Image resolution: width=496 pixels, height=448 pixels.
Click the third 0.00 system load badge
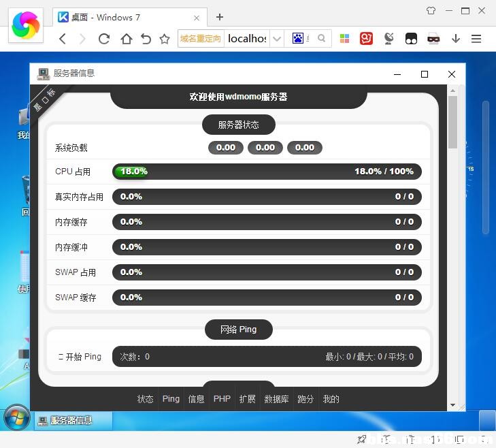coord(305,148)
